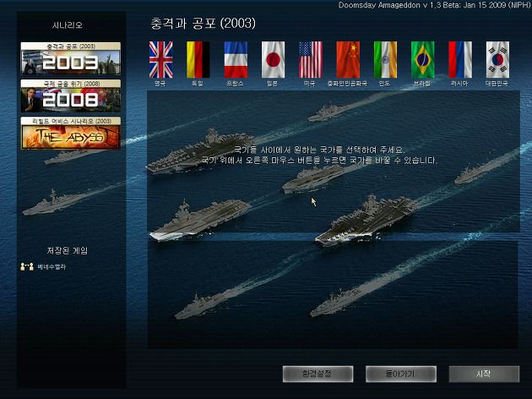The width and height of the screenshot is (532, 399).
Task: Pick the France tricolor flag
Action: (236, 60)
